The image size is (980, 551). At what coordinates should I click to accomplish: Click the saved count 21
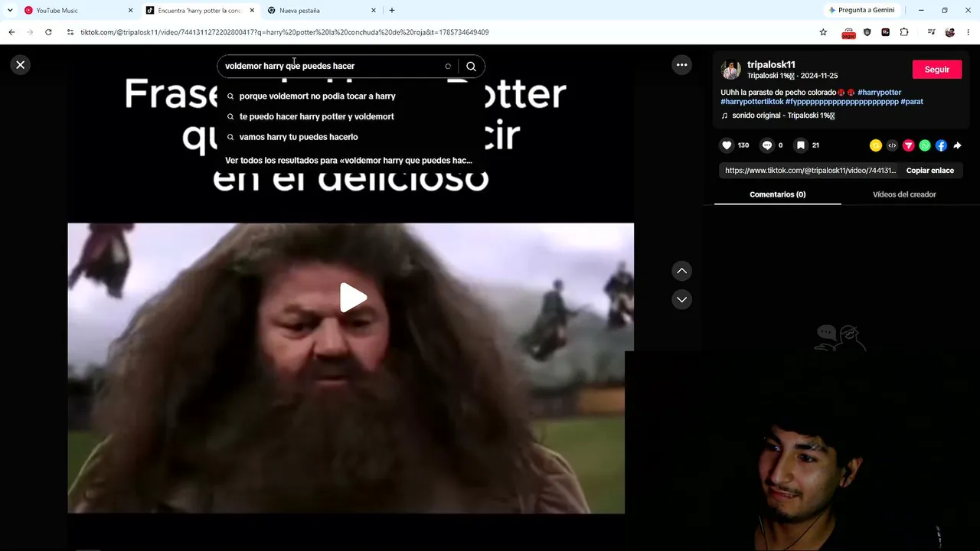click(815, 145)
